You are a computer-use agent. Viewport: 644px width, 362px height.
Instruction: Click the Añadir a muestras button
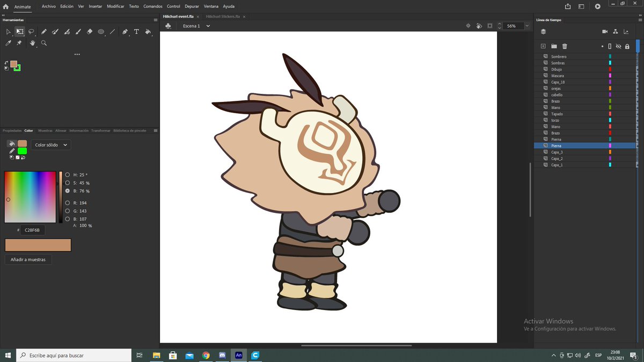pos(28,260)
